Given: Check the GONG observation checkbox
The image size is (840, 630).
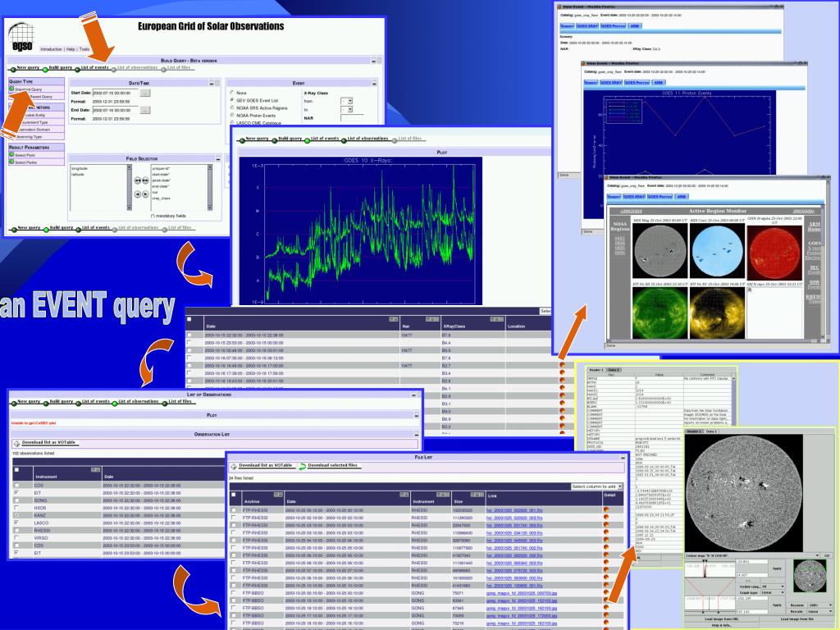Looking at the screenshot, I should pyautogui.click(x=16, y=500).
